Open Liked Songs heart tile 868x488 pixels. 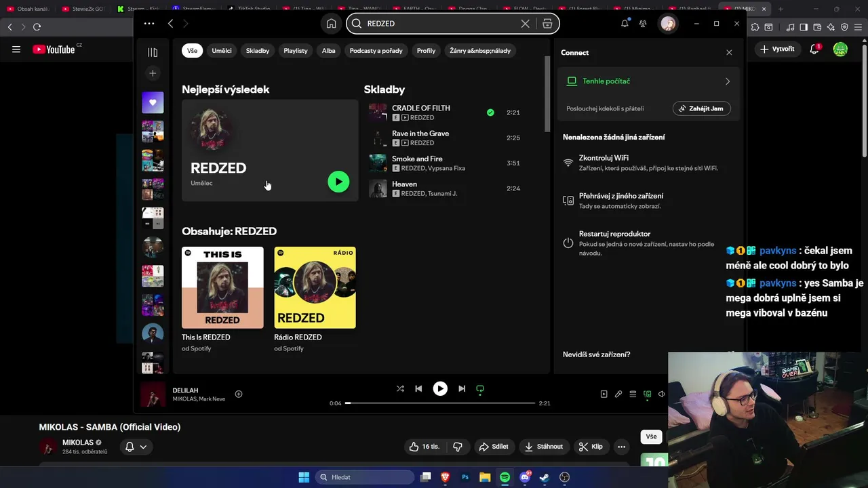click(x=153, y=102)
